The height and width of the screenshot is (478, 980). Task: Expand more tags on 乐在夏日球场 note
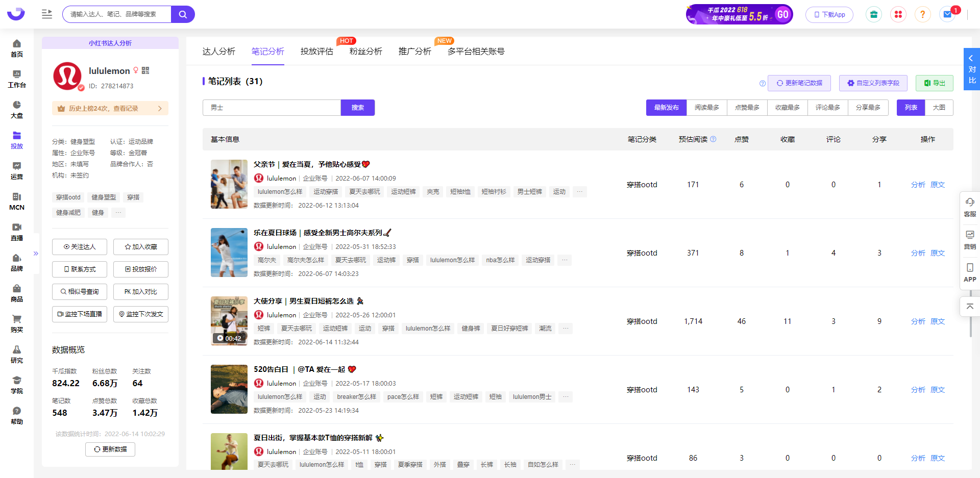pos(564,260)
